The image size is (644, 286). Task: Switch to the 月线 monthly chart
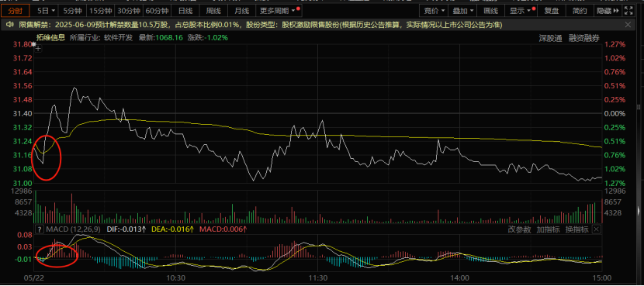pos(241,11)
